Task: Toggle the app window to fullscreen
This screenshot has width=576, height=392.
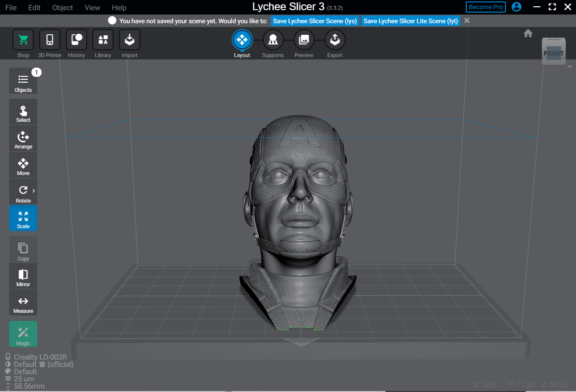Action: click(x=552, y=7)
